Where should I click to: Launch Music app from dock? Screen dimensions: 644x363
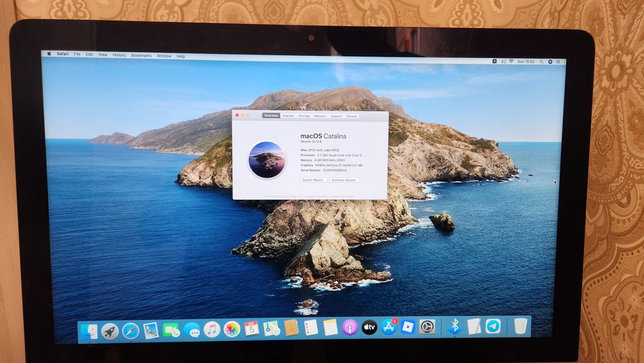point(212,329)
